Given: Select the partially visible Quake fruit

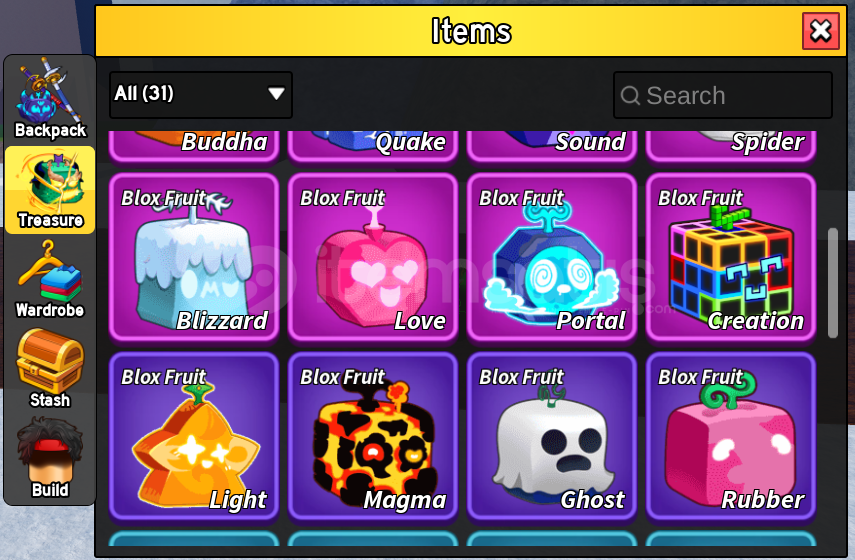Looking at the screenshot, I should 373,146.
